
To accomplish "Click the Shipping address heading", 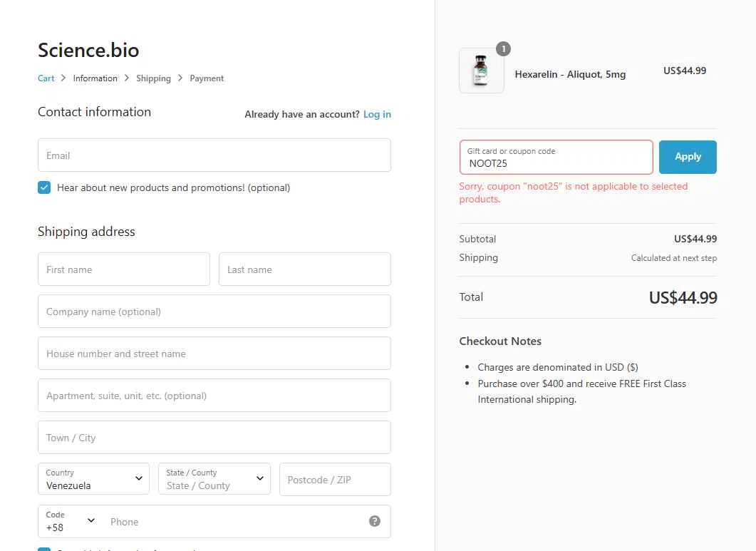I will [86, 232].
